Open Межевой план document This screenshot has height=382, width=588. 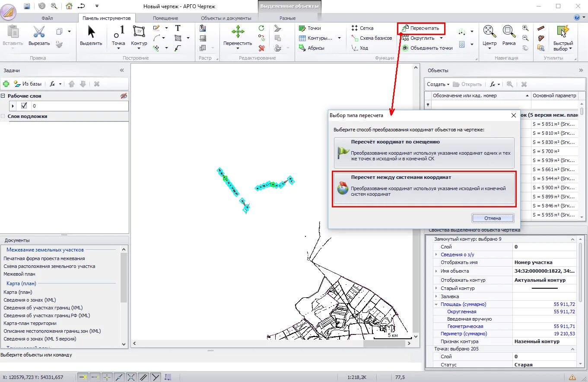pos(19,274)
